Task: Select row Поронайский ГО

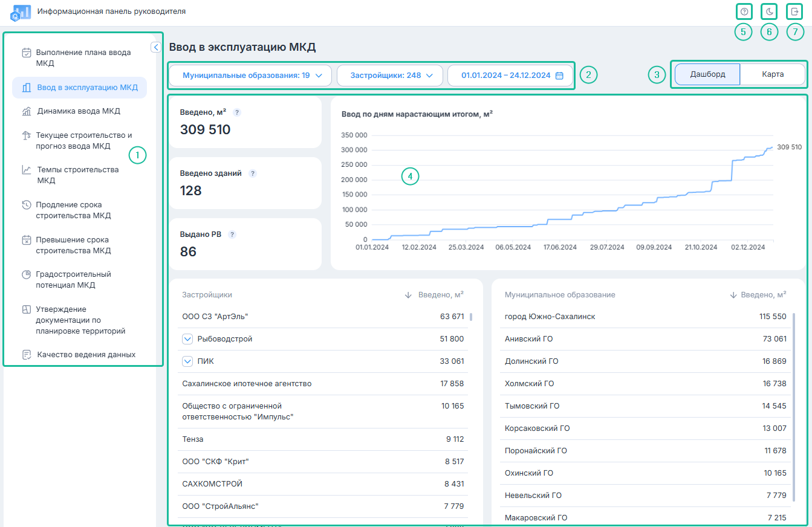Action: [x=646, y=451]
